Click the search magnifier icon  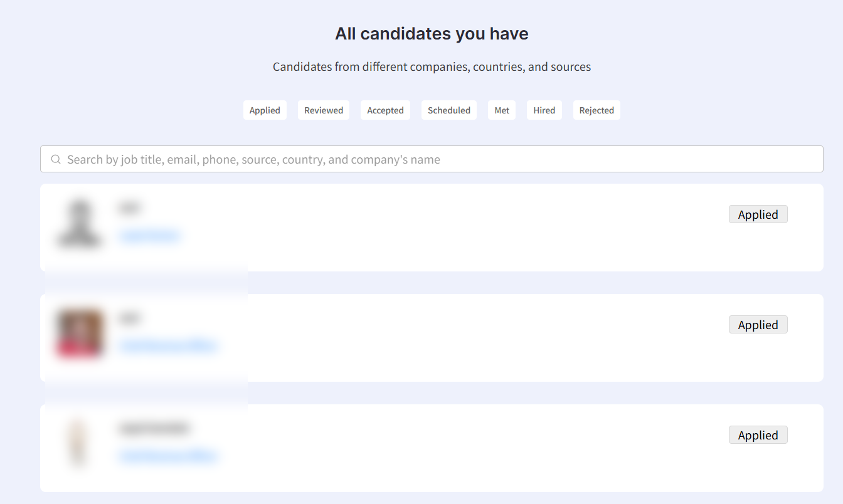tap(56, 159)
